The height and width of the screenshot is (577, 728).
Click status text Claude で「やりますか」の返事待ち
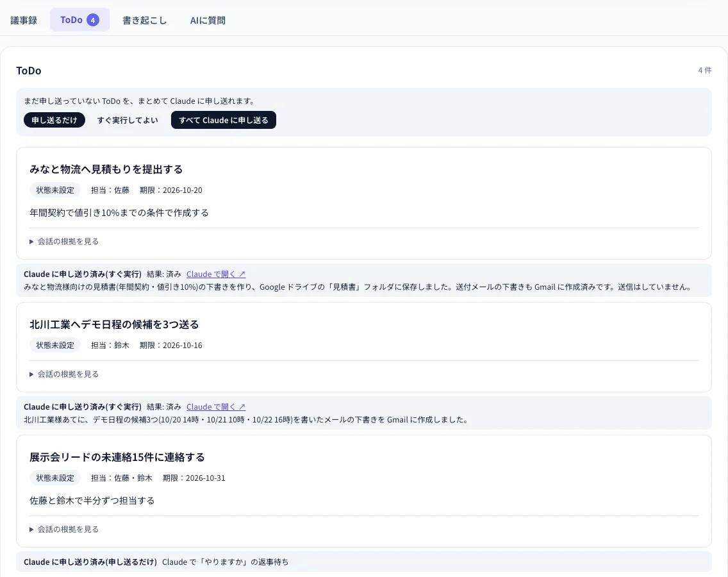[x=225, y=562]
